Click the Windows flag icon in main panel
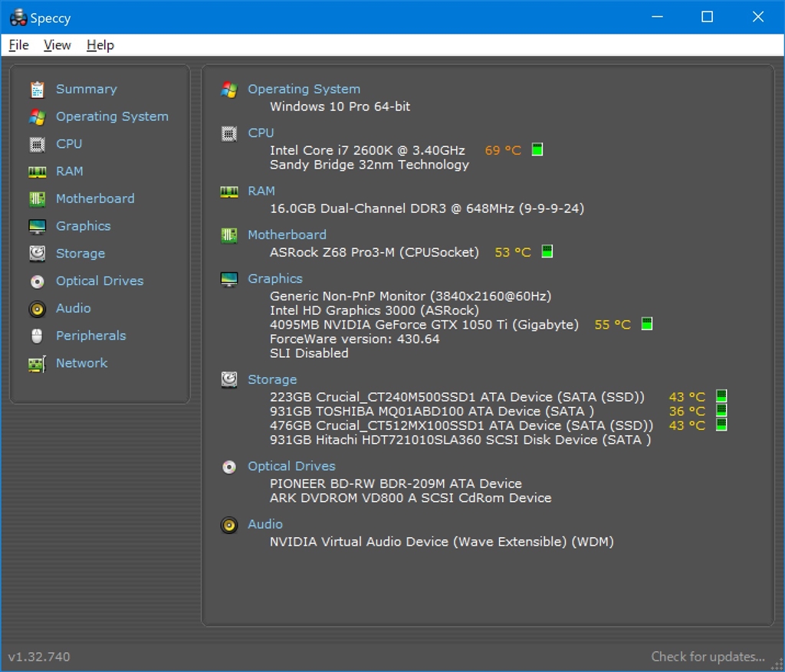785x672 pixels. (x=229, y=90)
